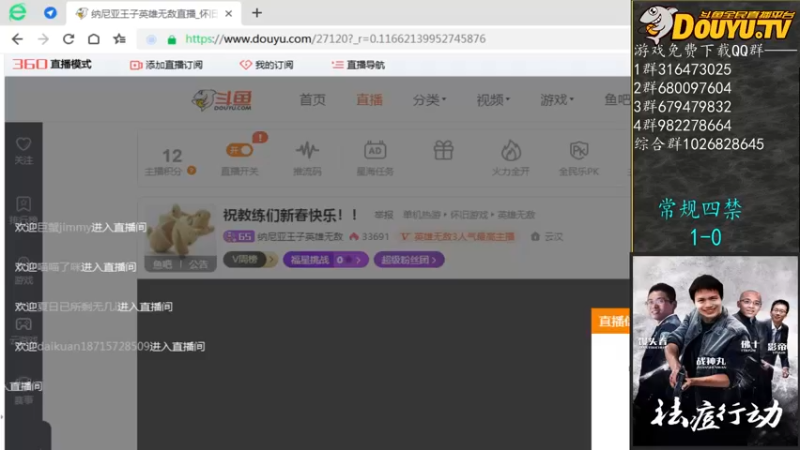The width and height of the screenshot is (800, 450).
Task: Click the 云汉 location label
Action: click(x=553, y=237)
